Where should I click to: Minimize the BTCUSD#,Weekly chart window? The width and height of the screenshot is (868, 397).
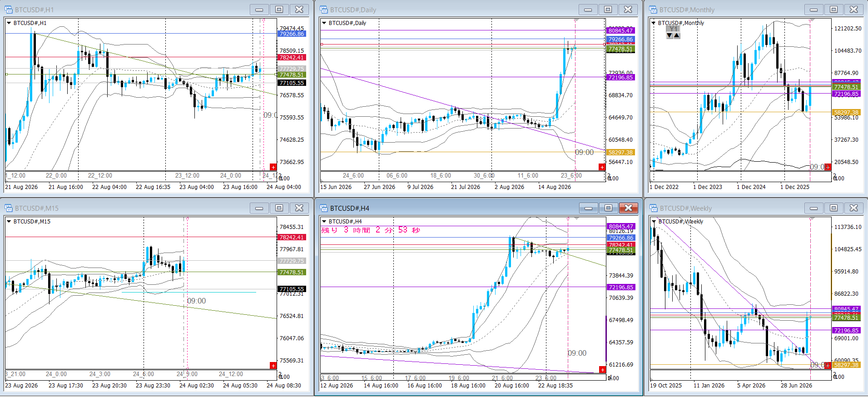(x=813, y=208)
